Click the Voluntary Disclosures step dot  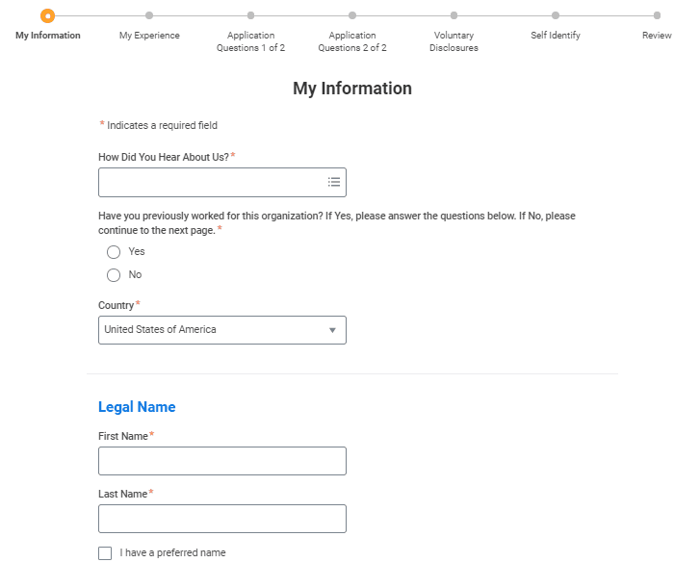pos(454,15)
